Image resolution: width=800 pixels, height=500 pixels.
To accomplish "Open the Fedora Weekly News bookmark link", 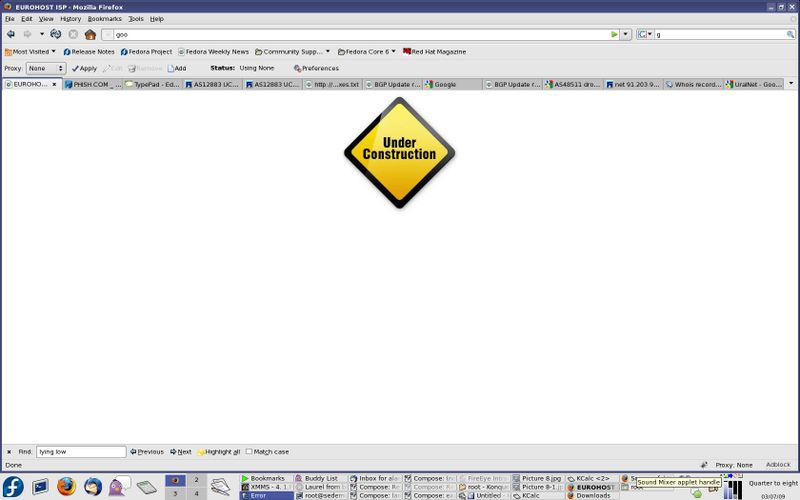I will (x=214, y=51).
